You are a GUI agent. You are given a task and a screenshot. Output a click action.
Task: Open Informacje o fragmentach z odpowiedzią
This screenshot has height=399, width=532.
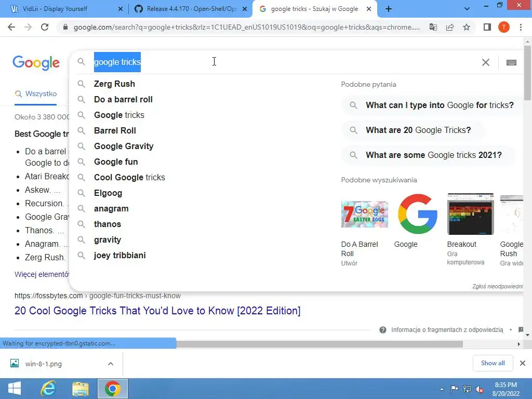click(447, 330)
